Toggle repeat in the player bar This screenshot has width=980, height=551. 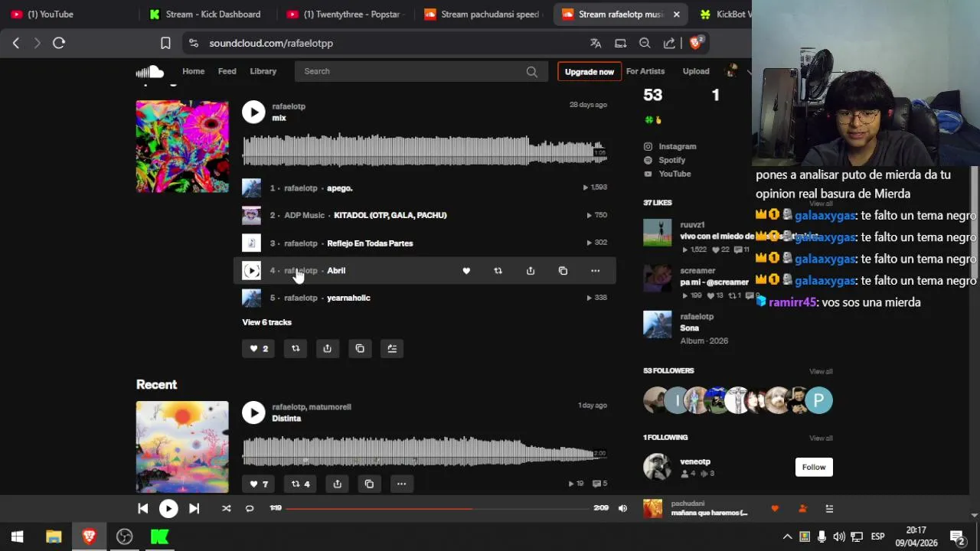coord(250,508)
